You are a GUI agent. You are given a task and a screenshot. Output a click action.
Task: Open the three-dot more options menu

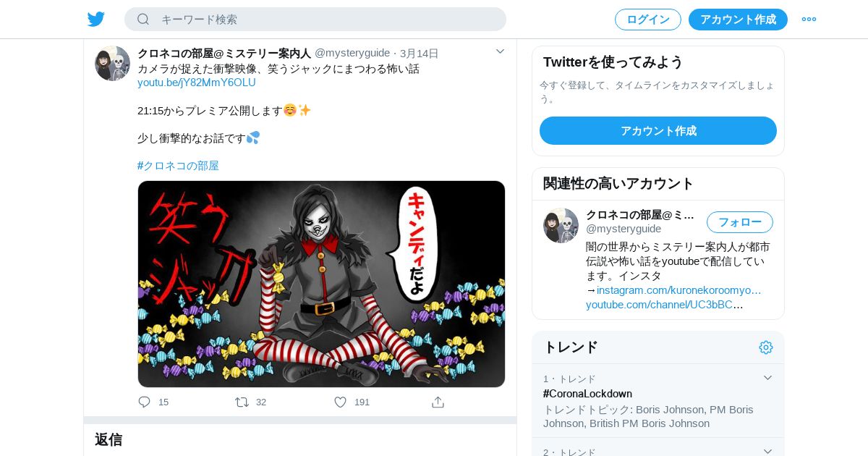pos(809,20)
